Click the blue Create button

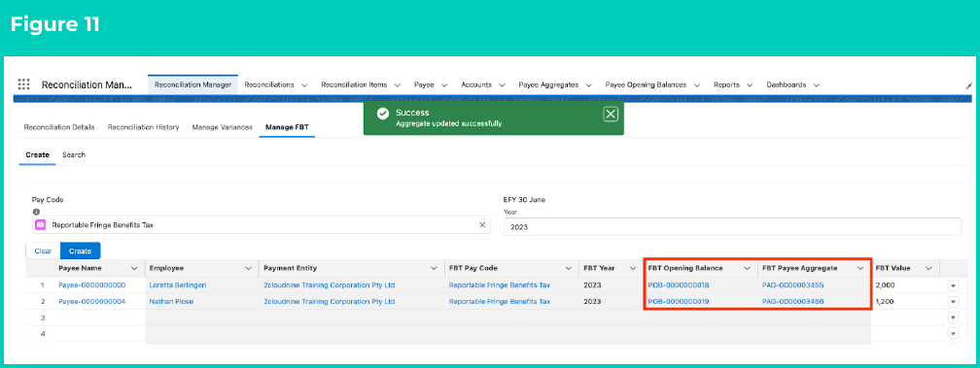80,251
